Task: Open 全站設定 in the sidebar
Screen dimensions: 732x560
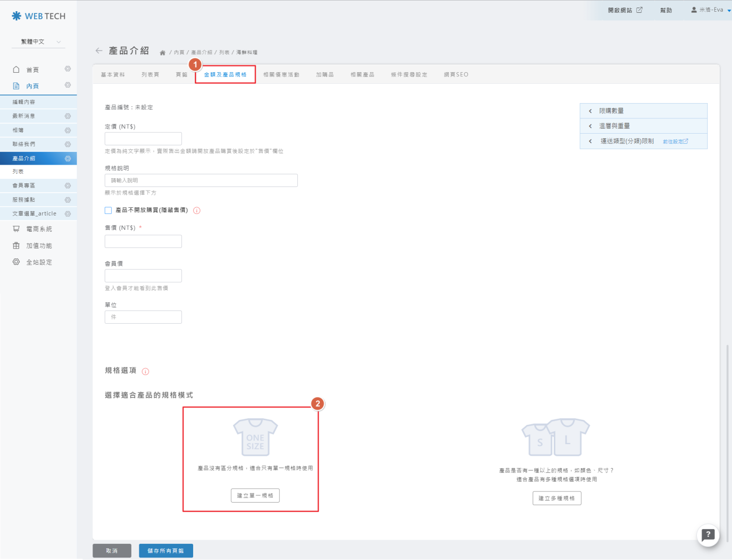Action: pyautogui.click(x=39, y=262)
